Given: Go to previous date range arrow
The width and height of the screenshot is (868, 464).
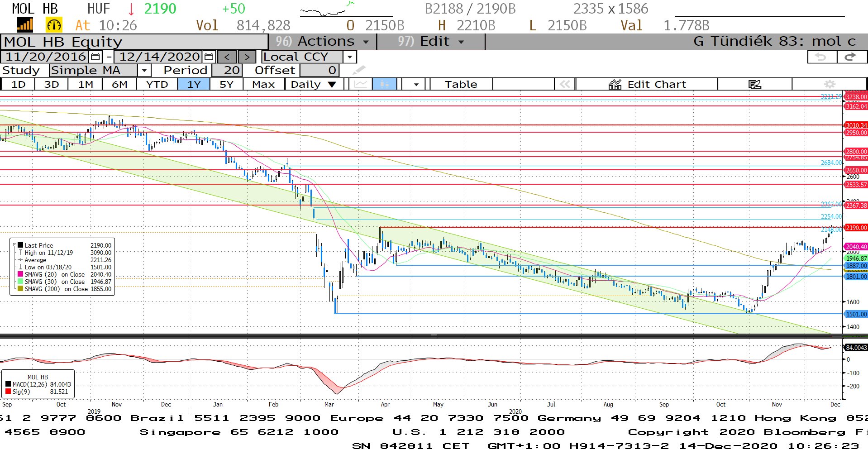Looking at the screenshot, I should 227,57.
